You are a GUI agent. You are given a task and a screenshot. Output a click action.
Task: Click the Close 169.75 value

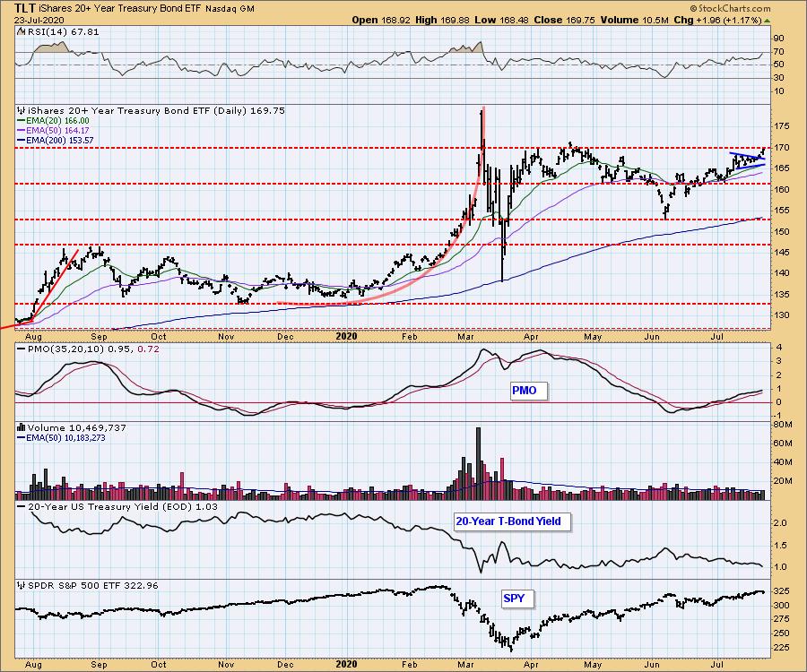tap(564, 20)
